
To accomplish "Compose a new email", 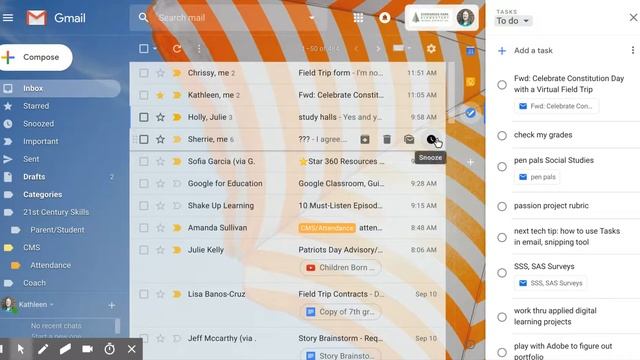I will (36, 57).
